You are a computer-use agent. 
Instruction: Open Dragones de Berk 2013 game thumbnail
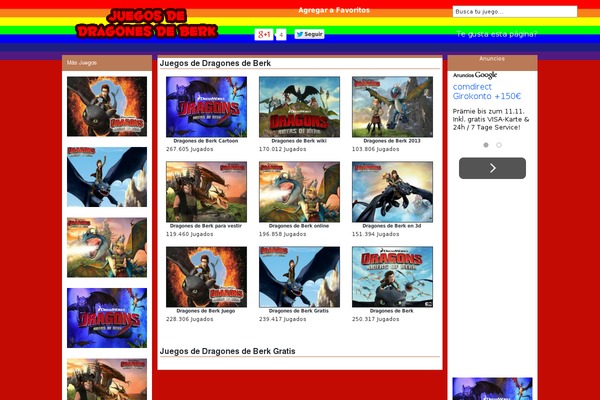tap(392, 107)
